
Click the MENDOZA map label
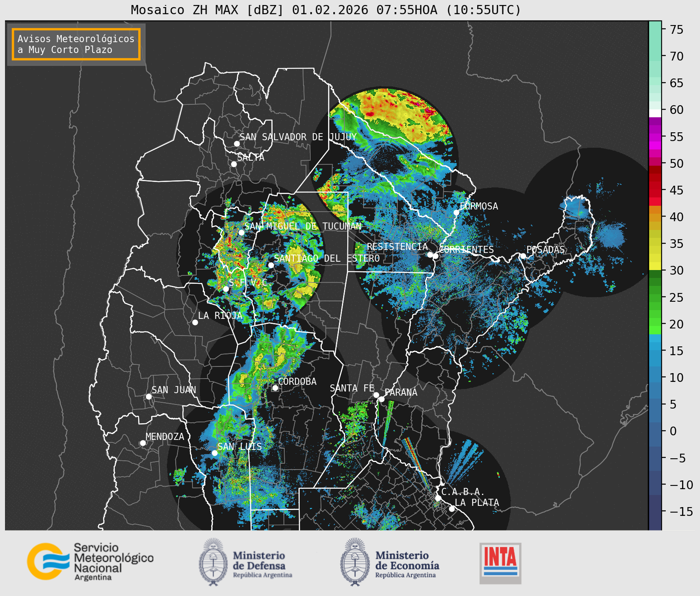point(165,437)
